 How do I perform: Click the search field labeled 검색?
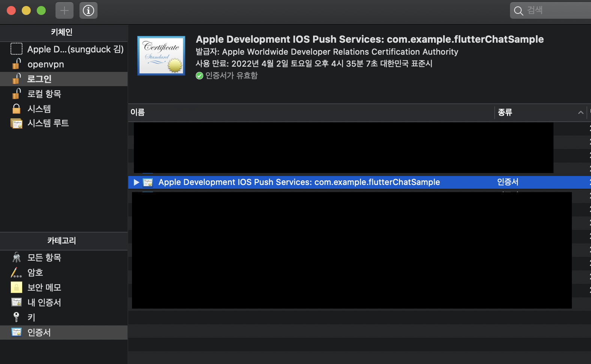point(550,10)
